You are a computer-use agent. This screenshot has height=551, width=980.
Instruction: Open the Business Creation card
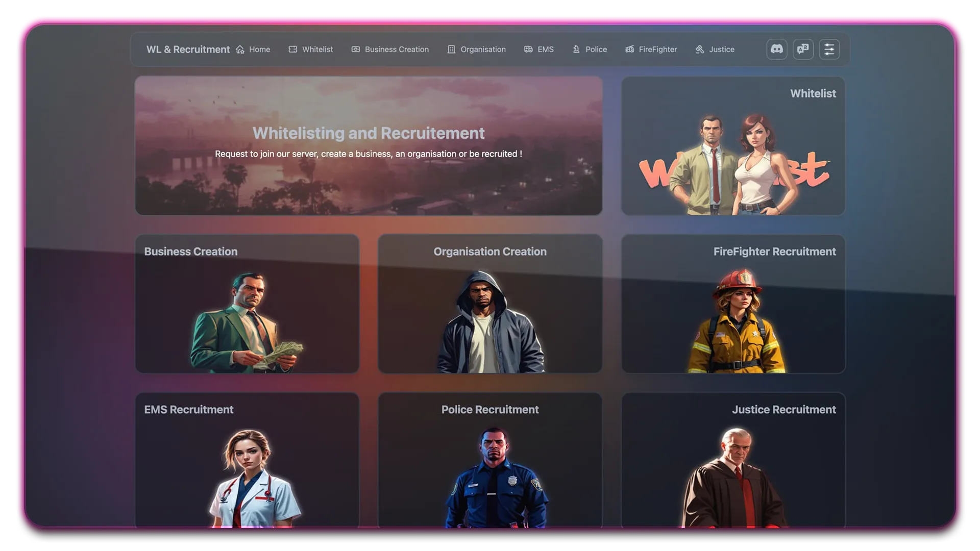(247, 304)
